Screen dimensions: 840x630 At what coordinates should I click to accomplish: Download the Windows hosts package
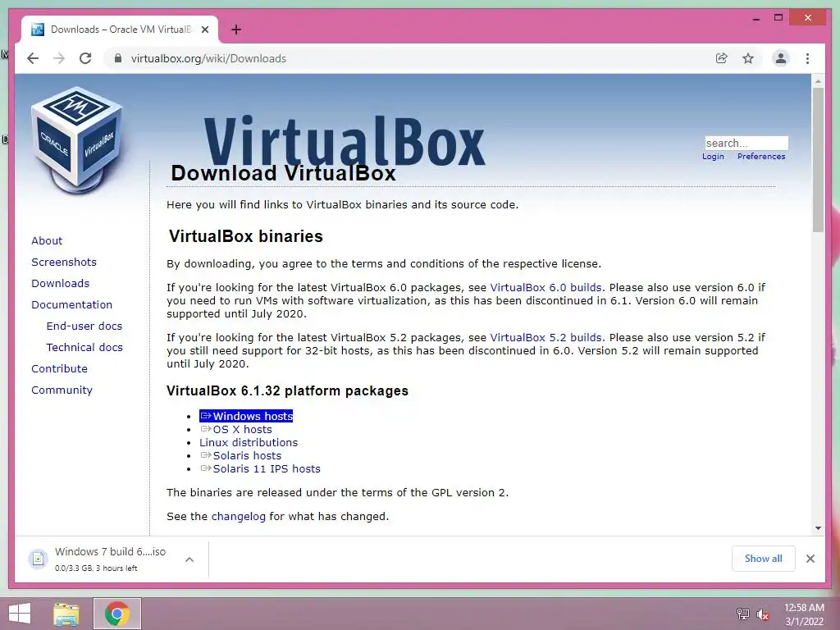[246, 416]
